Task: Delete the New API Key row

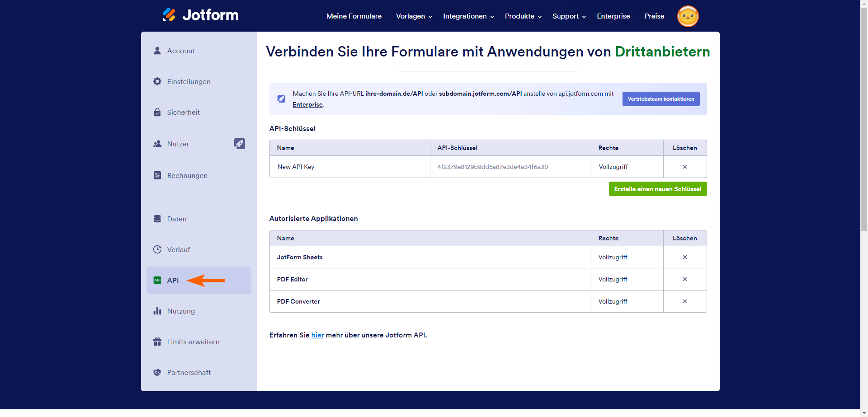Action: point(685,167)
